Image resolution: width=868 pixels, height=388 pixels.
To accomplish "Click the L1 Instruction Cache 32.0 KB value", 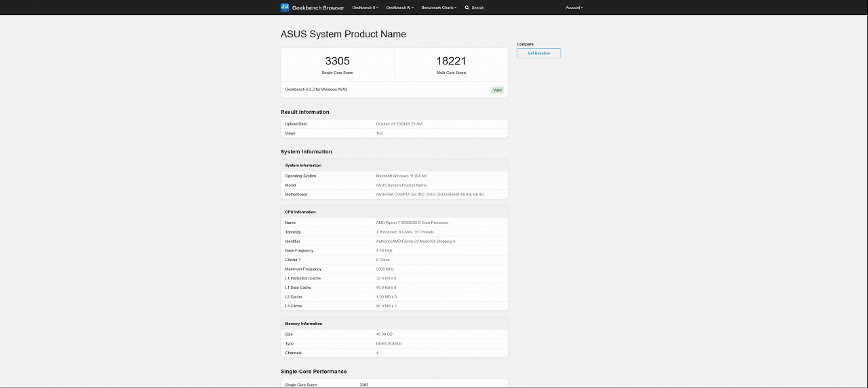I will (x=387, y=278).
